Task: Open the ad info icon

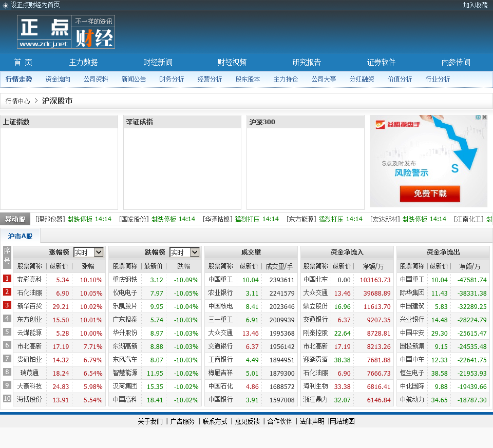Action: [x=478, y=117]
